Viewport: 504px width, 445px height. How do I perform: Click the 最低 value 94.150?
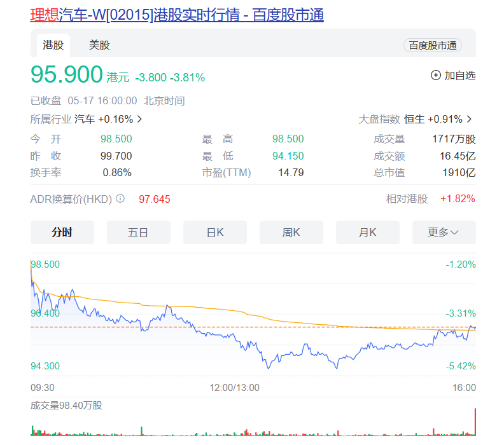(x=288, y=156)
